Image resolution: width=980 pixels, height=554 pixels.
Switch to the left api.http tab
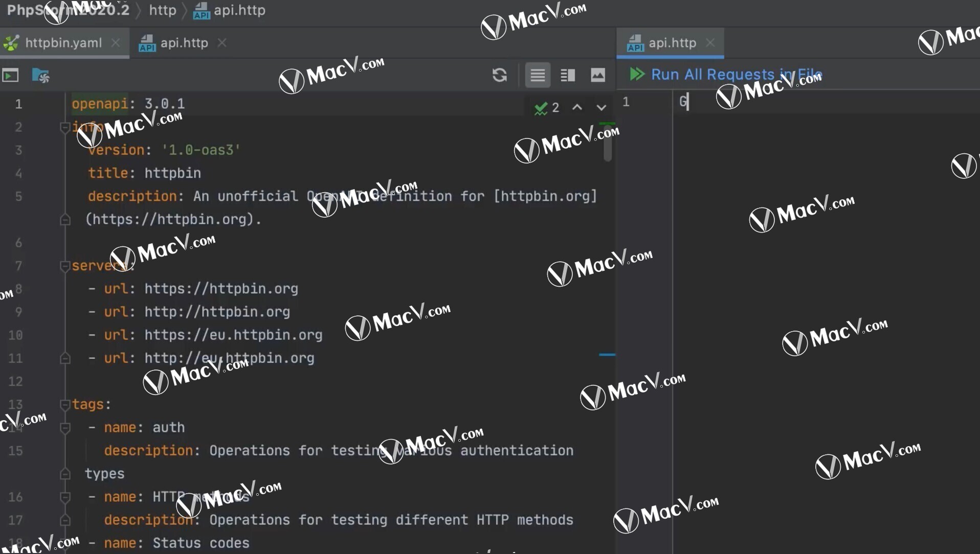[x=184, y=43]
